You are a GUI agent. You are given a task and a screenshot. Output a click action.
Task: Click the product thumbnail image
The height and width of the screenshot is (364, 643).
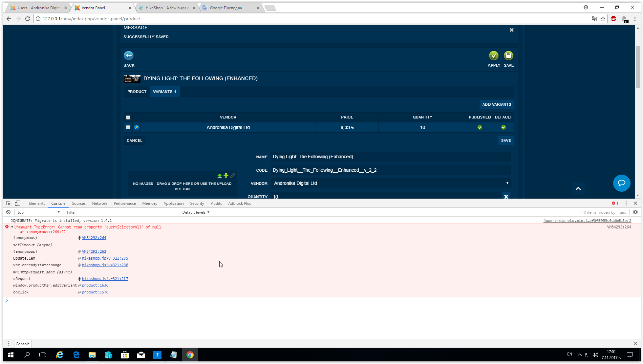pyautogui.click(x=132, y=79)
